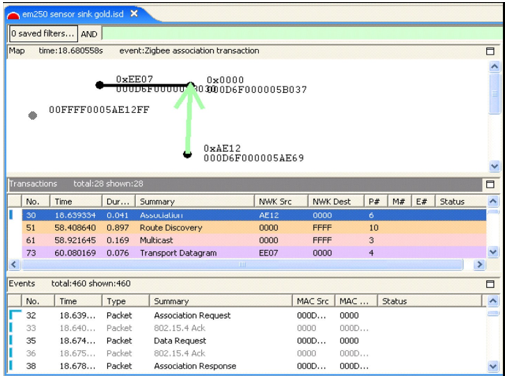Screen dimensions: 519x380
Task: Select the Multicast transaction row
Action: pyautogui.click(x=254, y=240)
